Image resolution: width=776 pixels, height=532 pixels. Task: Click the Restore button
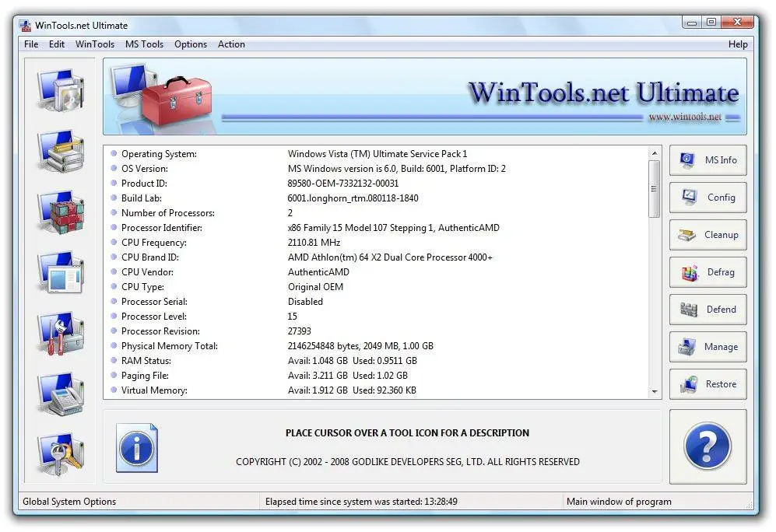708,384
